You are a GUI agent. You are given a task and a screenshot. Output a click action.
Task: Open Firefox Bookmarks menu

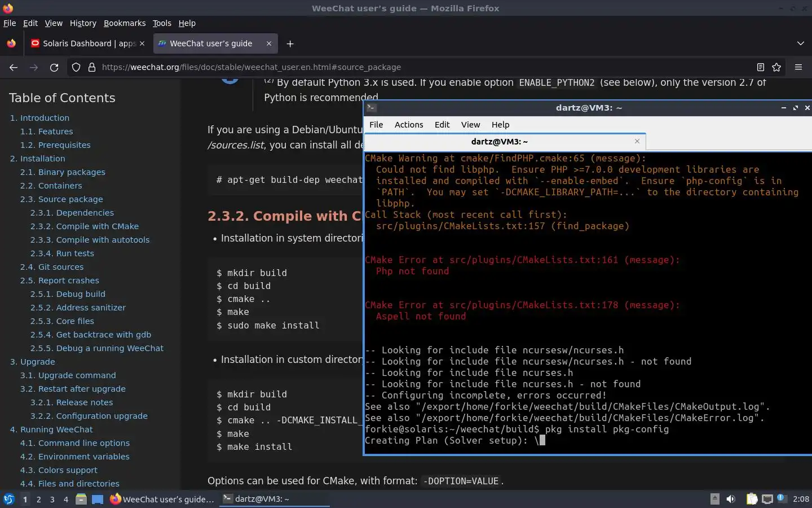pyautogui.click(x=125, y=23)
